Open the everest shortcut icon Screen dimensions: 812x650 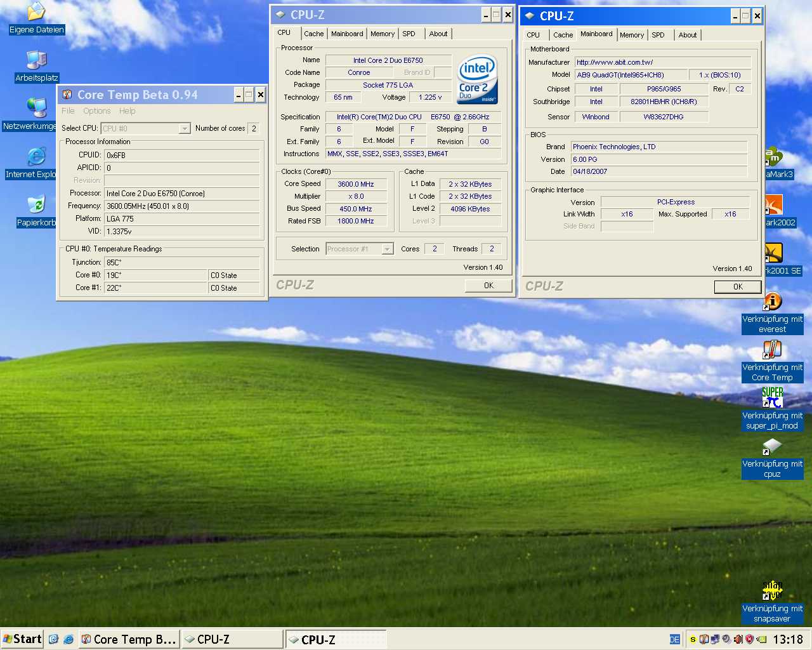[772, 301]
